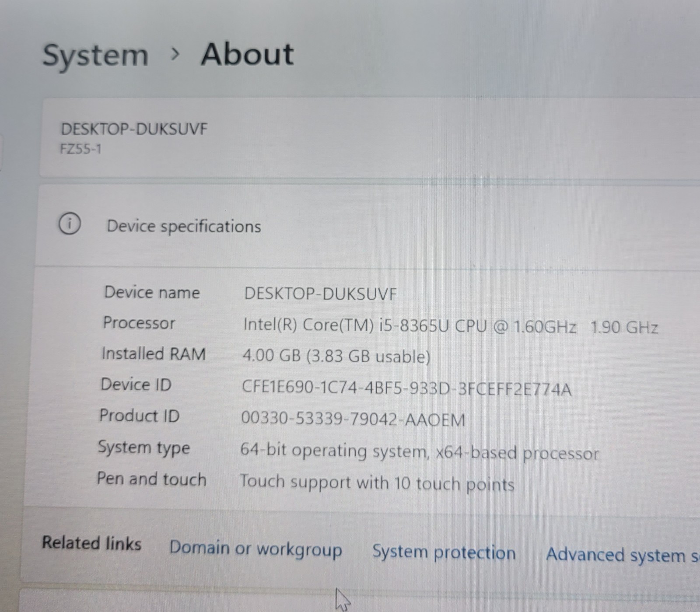Viewport: 700px width, 612px height.
Task: Click the Device ID label
Action: click(136, 385)
